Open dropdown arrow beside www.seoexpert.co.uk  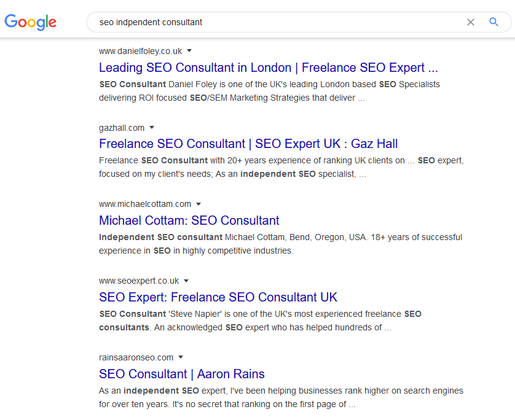(x=186, y=281)
